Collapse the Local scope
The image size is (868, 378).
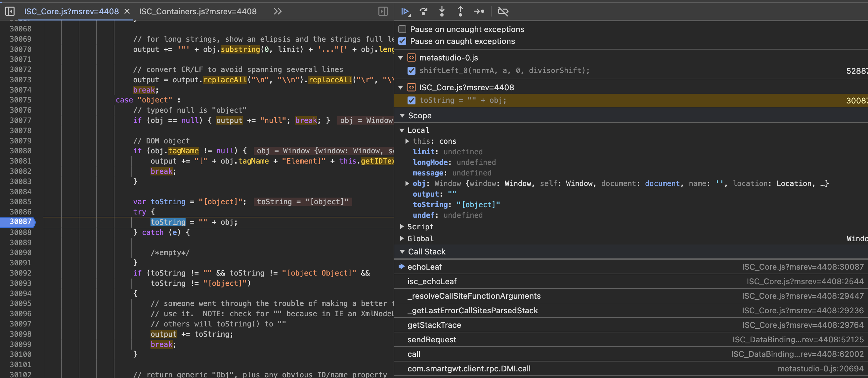point(402,130)
